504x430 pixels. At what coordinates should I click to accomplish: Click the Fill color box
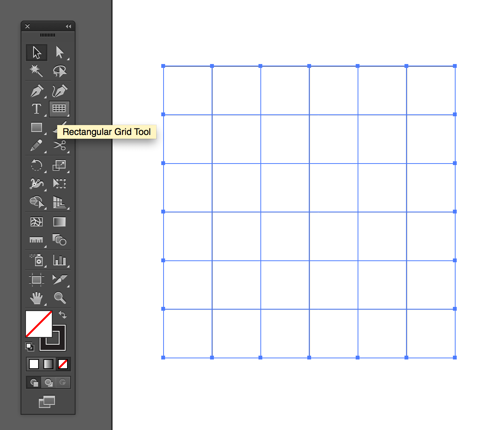tap(39, 324)
